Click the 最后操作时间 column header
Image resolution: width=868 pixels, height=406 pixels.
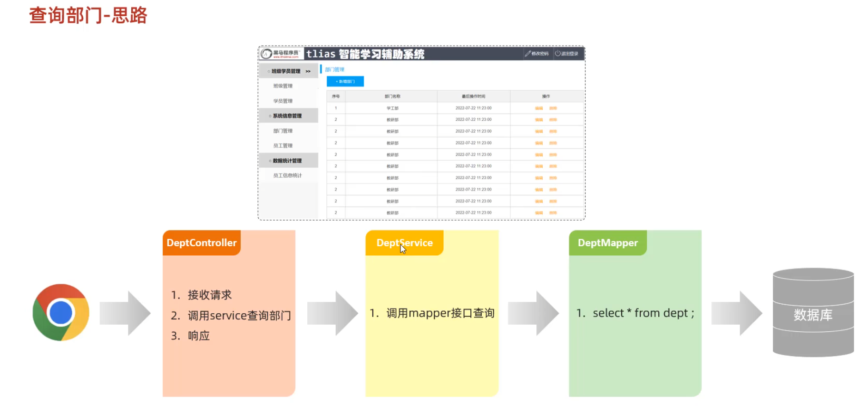pos(474,97)
